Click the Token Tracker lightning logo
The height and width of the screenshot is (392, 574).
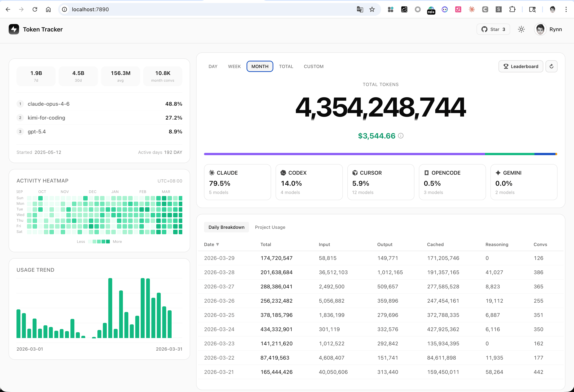tap(14, 29)
